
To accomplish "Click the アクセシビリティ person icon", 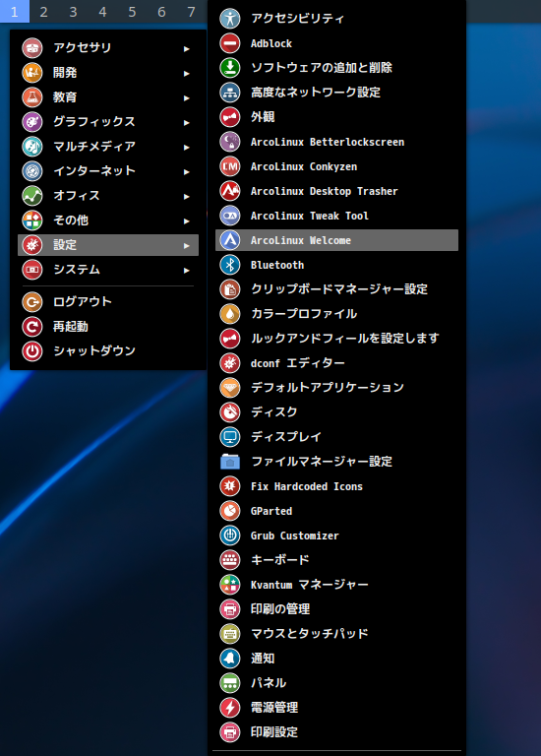I will [230, 19].
